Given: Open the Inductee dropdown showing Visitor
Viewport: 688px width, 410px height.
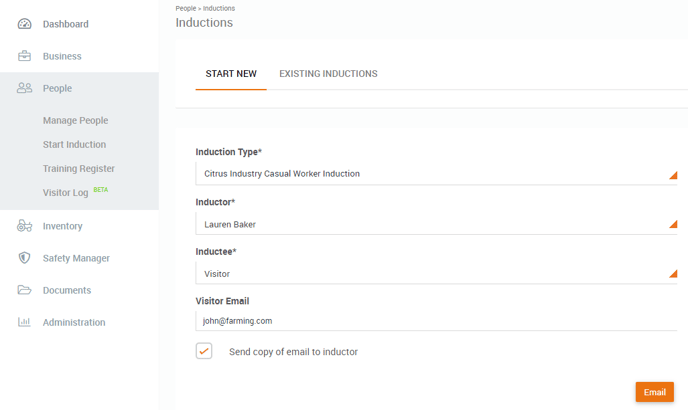Looking at the screenshot, I should (x=436, y=273).
